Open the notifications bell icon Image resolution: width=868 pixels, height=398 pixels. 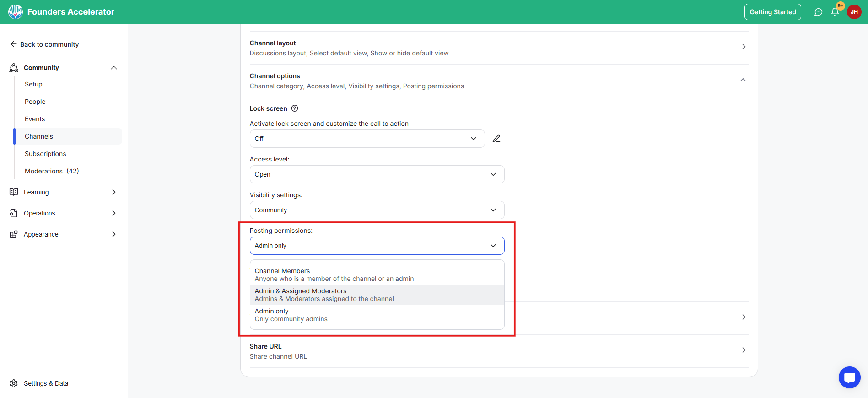pos(835,12)
